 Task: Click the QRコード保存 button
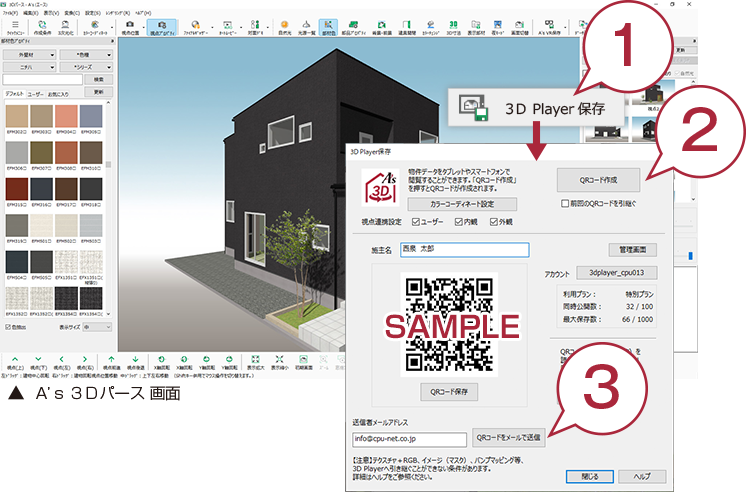click(x=449, y=392)
